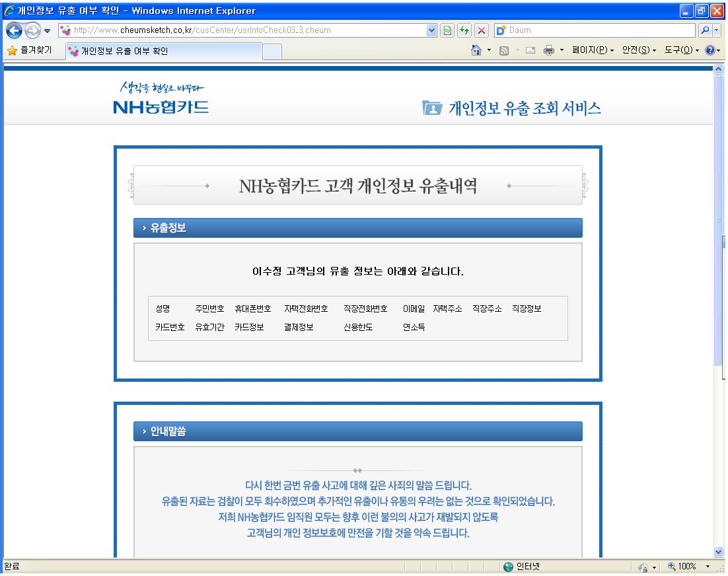Click the vertical scrollbar thumb
This screenshot has width=728, height=576.
(x=718, y=220)
